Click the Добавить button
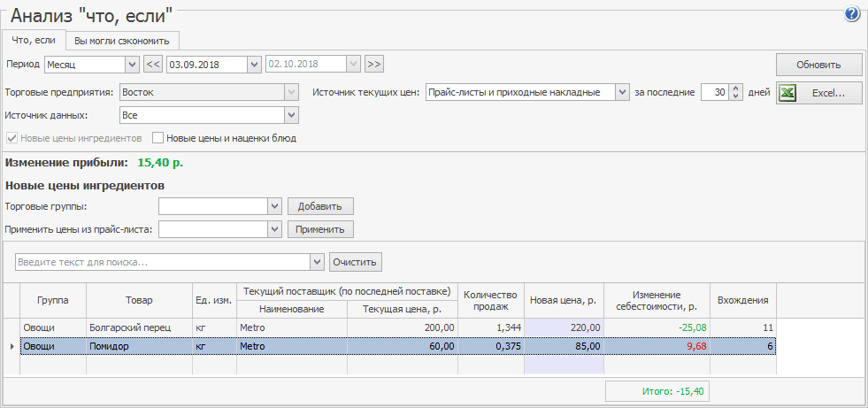868x408 pixels. tap(319, 206)
